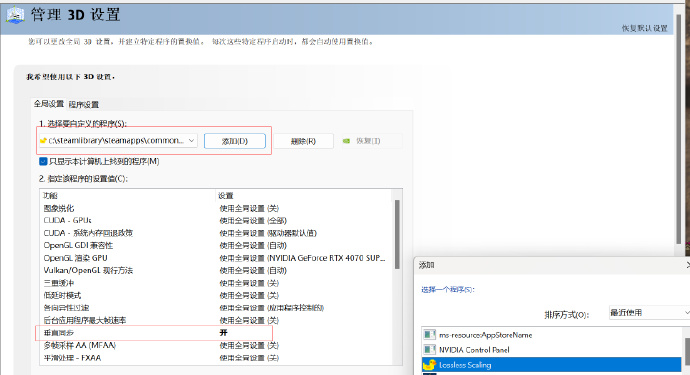This screenshot has width=690, height=375.
Task: Click the NVIDIA Control Panel program icon
Action: coord(429,350)
